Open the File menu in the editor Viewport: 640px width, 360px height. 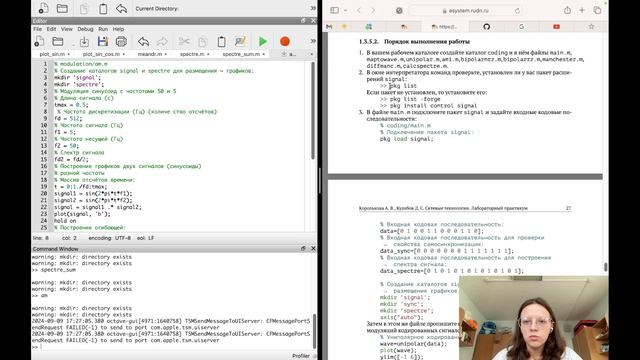(x=38, y=29)
